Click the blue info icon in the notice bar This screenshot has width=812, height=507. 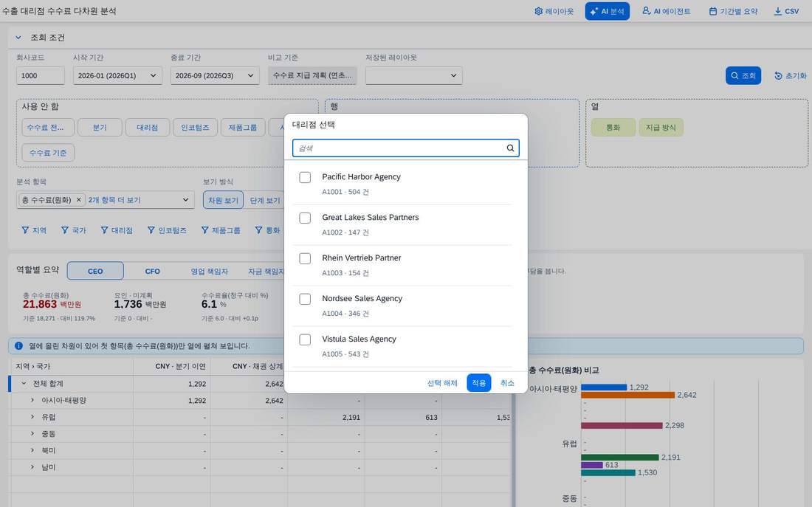pyautogui.click(x=19, y=346)
